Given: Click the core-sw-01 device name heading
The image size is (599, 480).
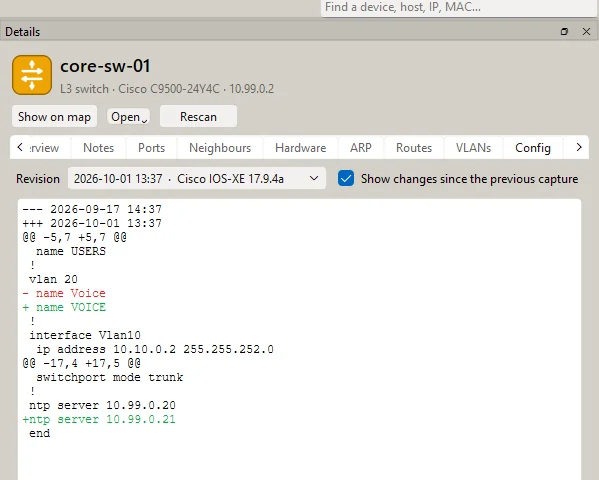Looking at the screenshot, I should click(105, 66).
